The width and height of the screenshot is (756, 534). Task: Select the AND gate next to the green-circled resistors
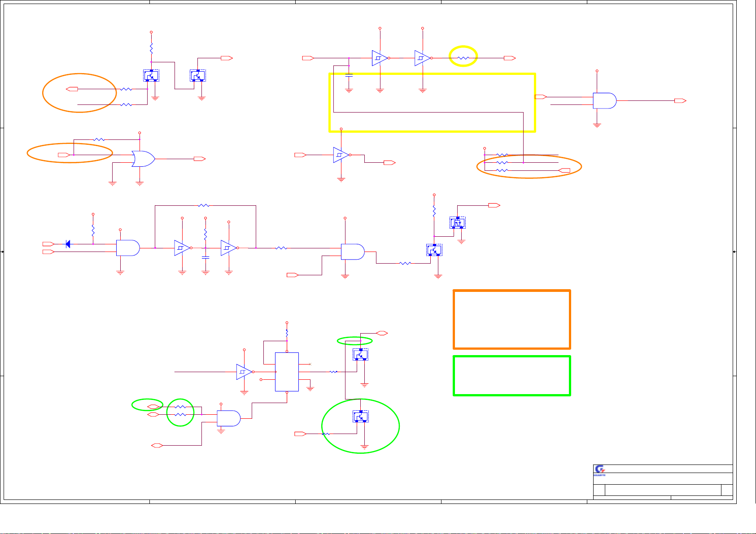[229, 418]
